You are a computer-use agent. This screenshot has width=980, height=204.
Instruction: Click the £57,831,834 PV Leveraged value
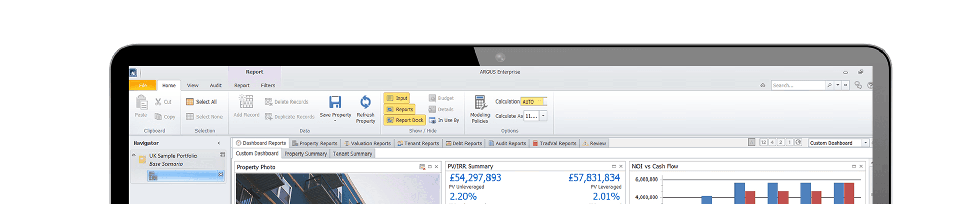[x=594, y=177]
